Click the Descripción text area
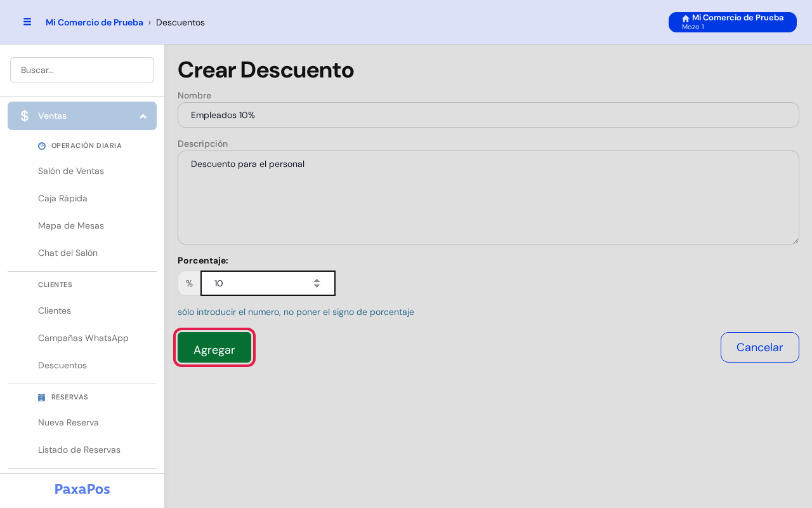This screenshot has width=812, height=508. click(488, 197)
